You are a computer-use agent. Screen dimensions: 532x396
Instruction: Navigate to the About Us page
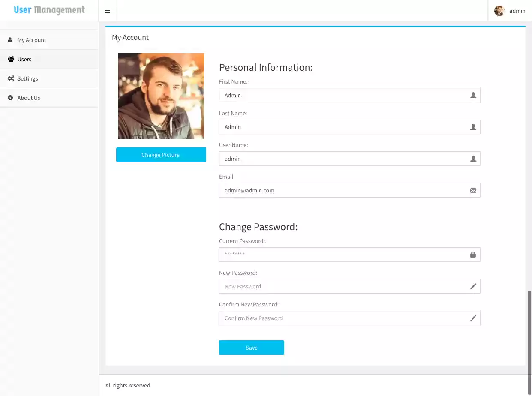(29, 98)
